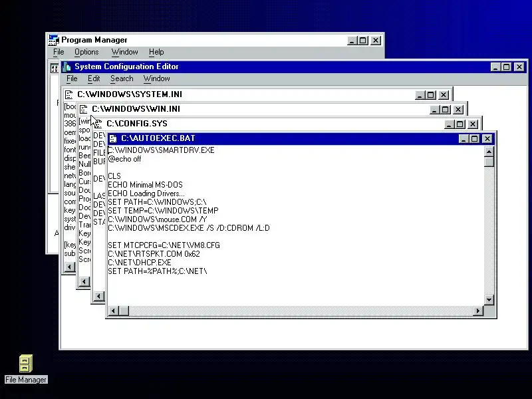Click left scroll arrow of CONFIG.SYS window
Screen dimensions: 532x399
pyautogui.click(x=98, y=296)
